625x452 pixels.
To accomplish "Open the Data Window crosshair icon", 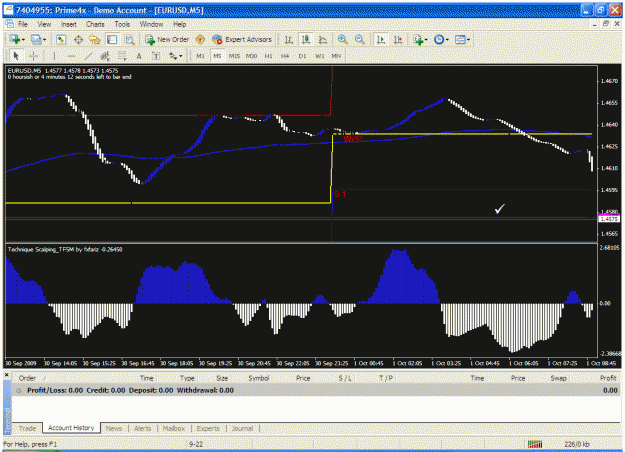I will (x=78, y=39).
